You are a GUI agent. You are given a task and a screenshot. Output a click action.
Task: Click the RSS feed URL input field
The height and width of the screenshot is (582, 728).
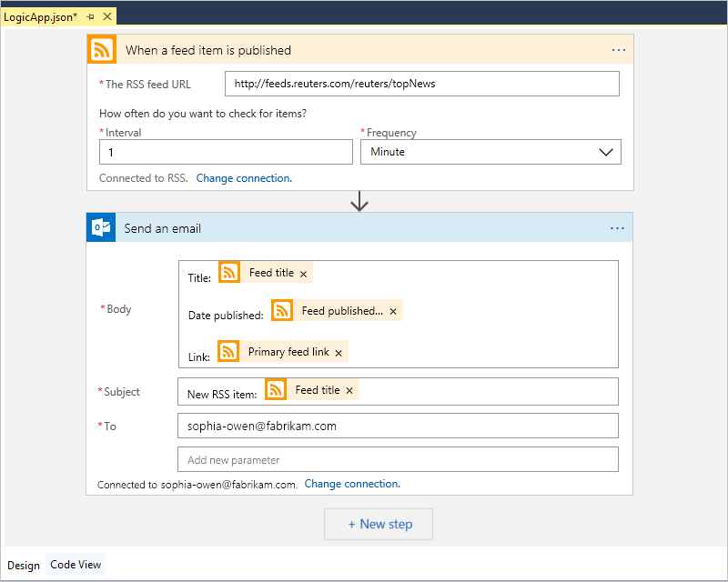(421, 83)
